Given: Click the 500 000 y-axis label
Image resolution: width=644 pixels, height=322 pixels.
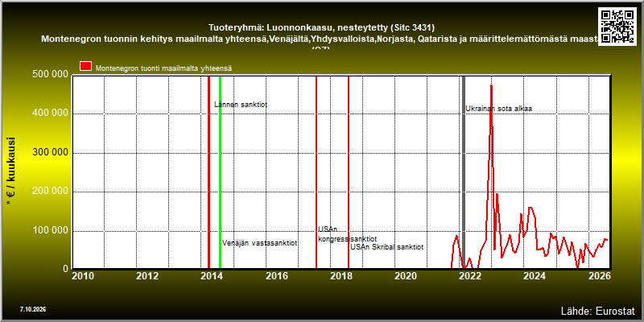Looking at the screenshot, I should (50, 74).
